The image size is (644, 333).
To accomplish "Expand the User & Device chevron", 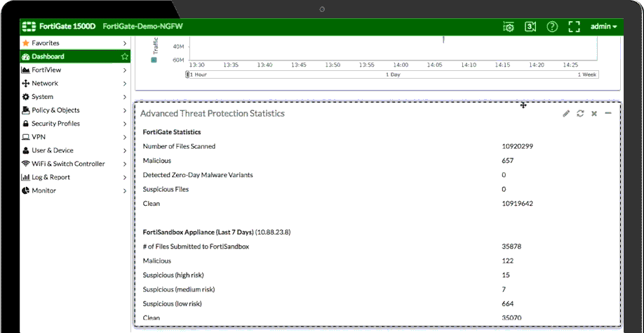I will point(124,150).
